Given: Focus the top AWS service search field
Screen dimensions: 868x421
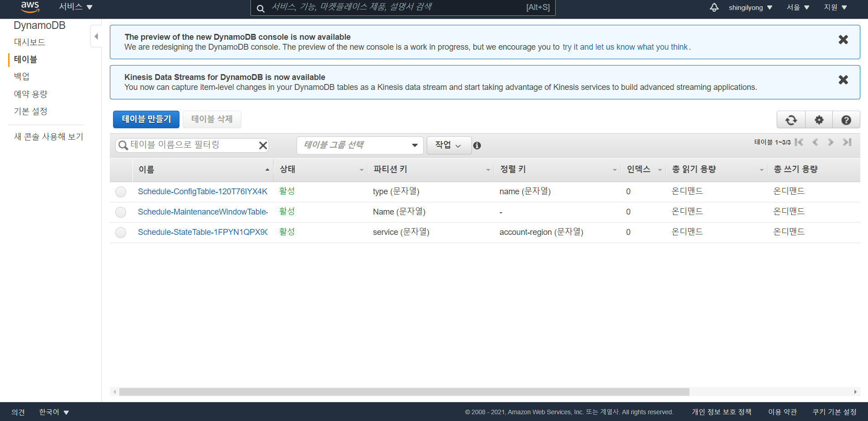Looking at the screenshot, I should (403, 7).
